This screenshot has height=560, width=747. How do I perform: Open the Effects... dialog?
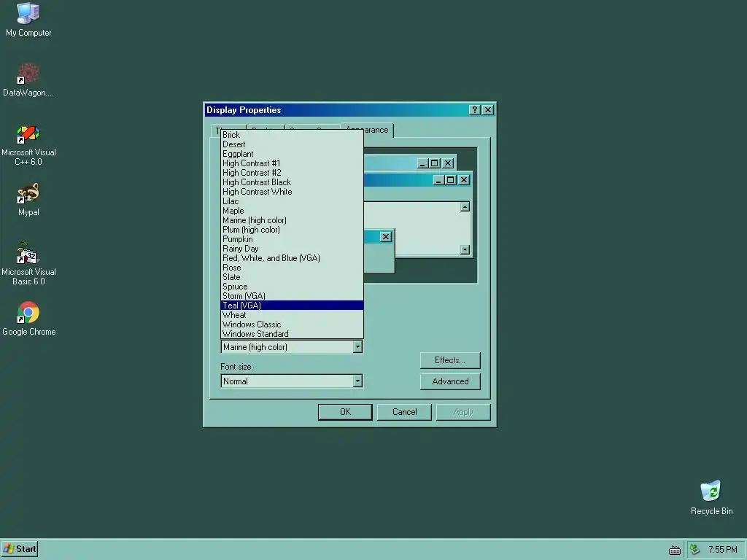tap(449, 360)
